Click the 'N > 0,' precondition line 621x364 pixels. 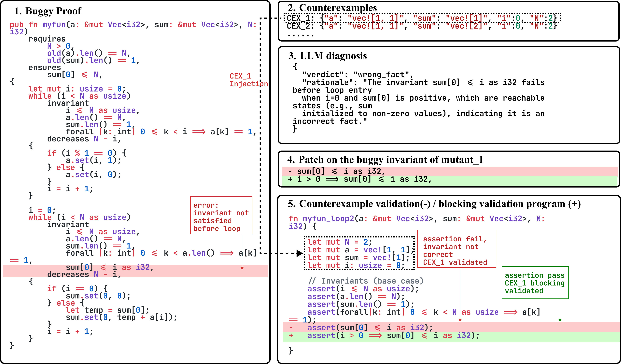[61, 46]
